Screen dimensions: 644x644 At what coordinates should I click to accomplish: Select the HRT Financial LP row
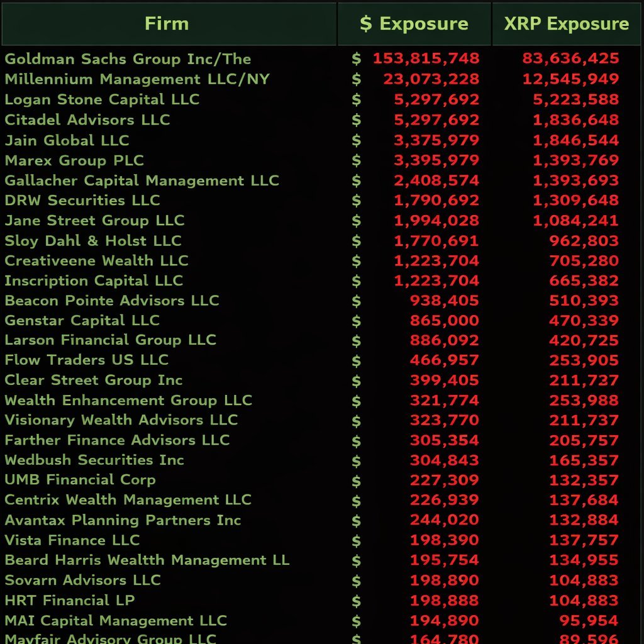70,600
